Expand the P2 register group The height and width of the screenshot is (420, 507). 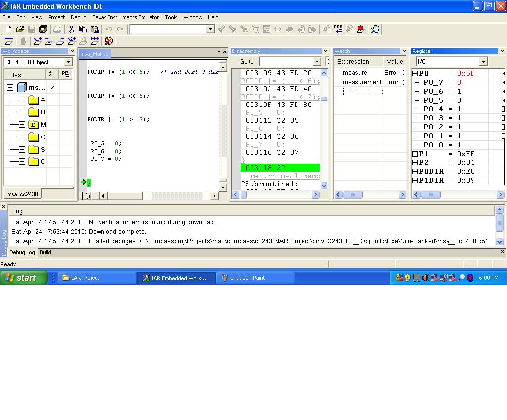tap(415, 163)
